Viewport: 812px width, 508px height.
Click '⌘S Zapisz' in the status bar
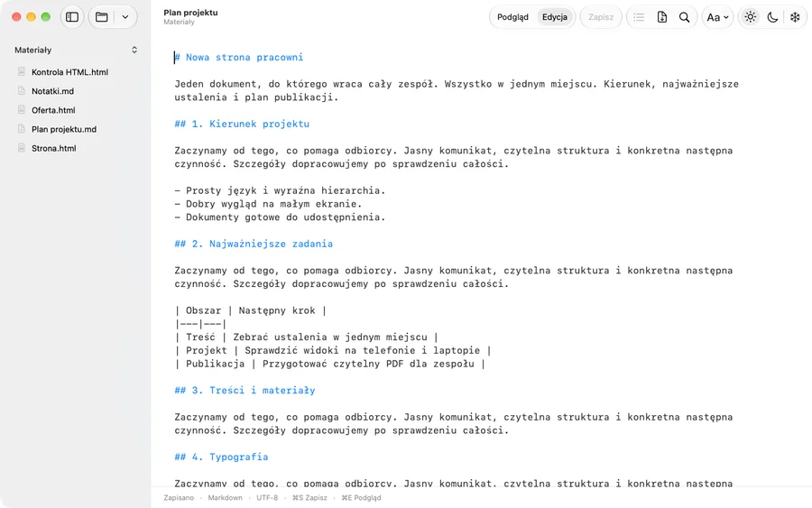coord(309,498)
